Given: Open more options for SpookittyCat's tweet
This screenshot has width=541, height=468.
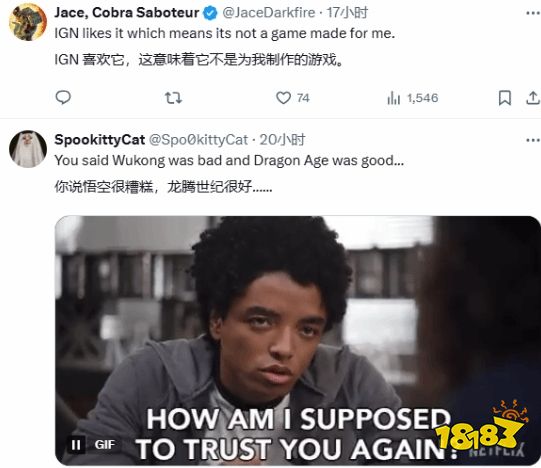Looking at the screenshot, I should tap(533, 140).
